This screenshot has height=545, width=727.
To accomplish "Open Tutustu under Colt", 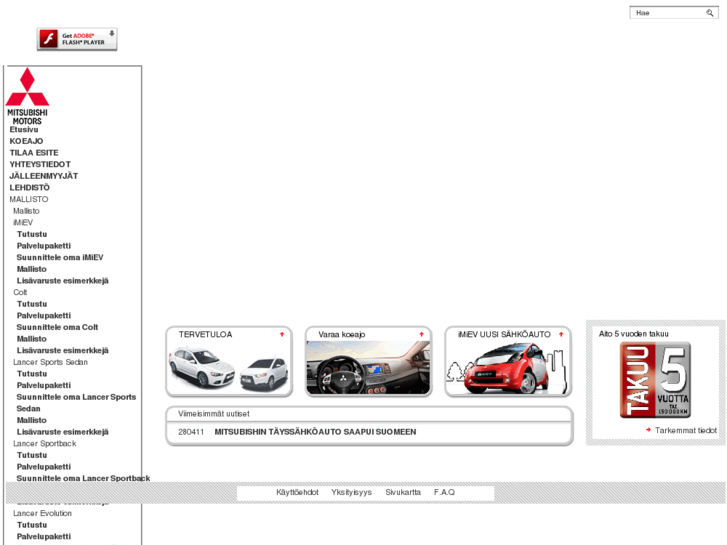I will (x=32, y=304).
